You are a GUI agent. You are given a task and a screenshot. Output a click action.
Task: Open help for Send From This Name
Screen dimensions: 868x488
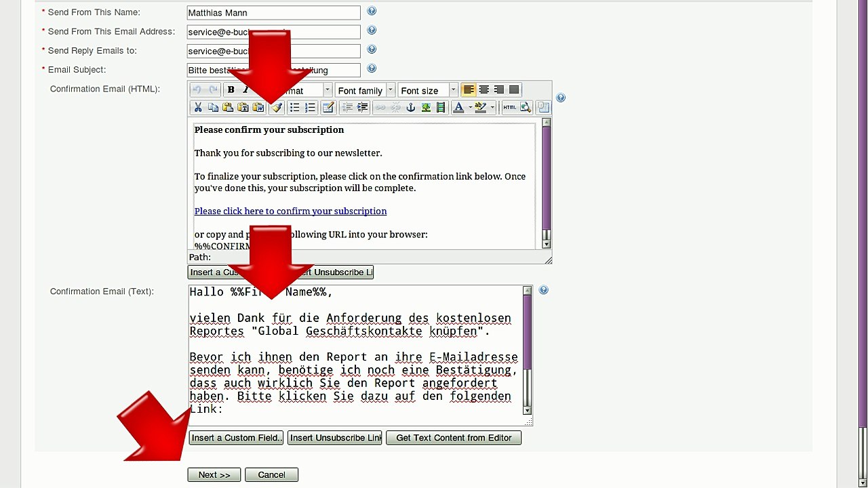click(372, 11)
